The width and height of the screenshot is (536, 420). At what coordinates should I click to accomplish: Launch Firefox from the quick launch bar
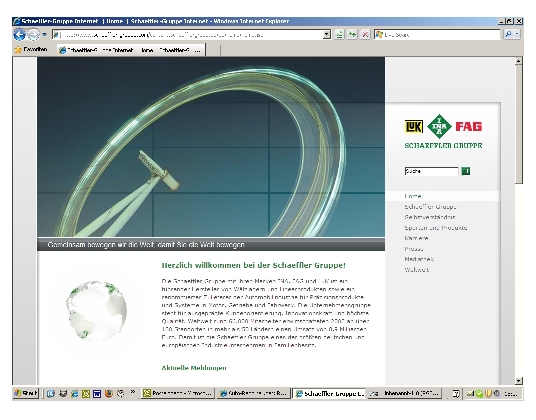click(x=109, y=394)
